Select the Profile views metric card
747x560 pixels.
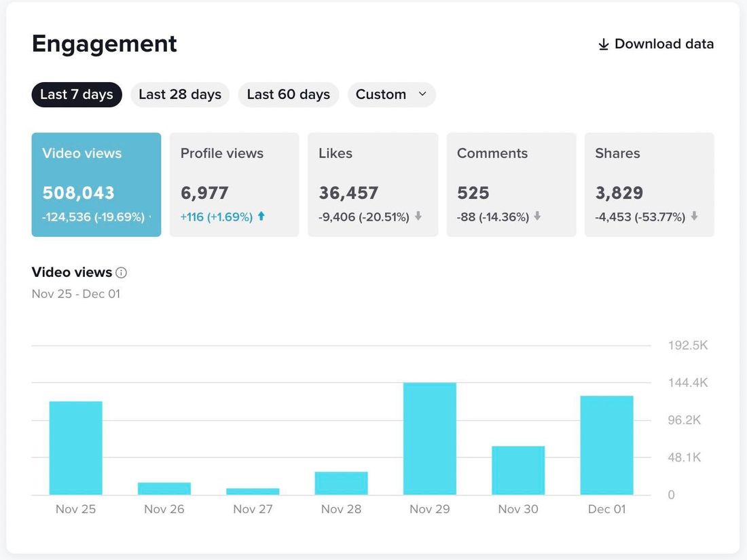pyautogui.click(x=234, y=184)
